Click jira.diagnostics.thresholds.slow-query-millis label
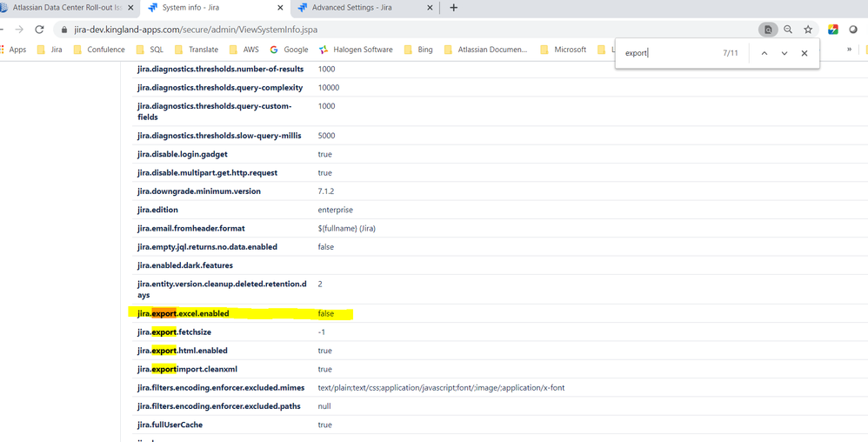The width and height of the screenshot is (868, 442). pyautogui.click(x=219, y=136)
